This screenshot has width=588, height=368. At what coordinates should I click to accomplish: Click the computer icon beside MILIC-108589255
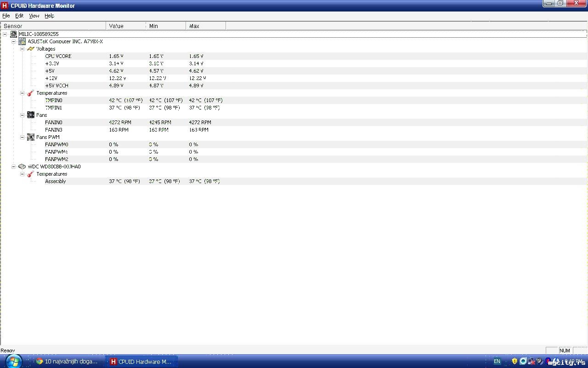(x=14, y=34)
